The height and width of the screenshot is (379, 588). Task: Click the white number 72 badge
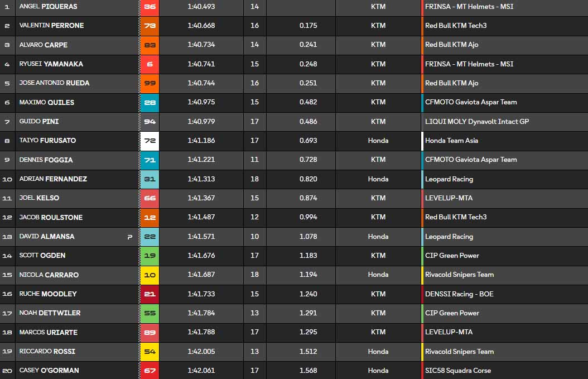[150, 141]
